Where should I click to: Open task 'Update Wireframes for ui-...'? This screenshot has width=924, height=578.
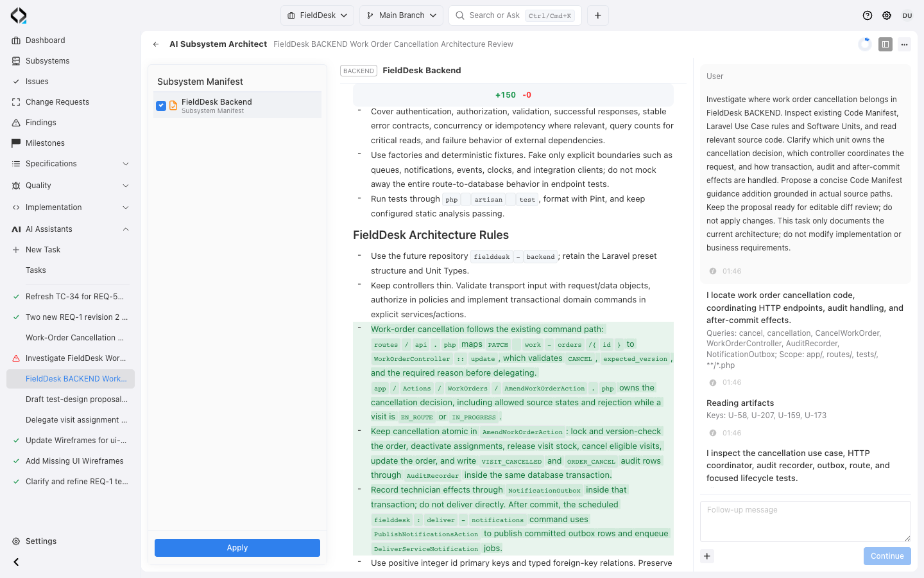pos(71,441)
